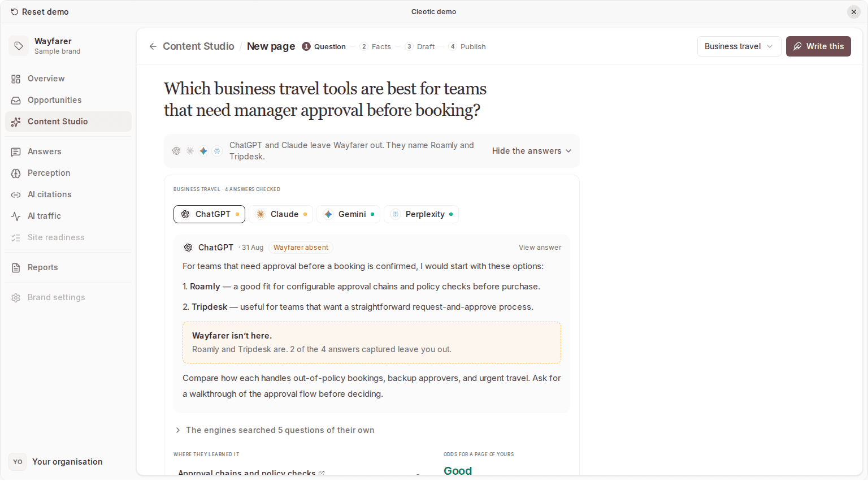Go back using the arrow before Content Studio

point(153,46)
